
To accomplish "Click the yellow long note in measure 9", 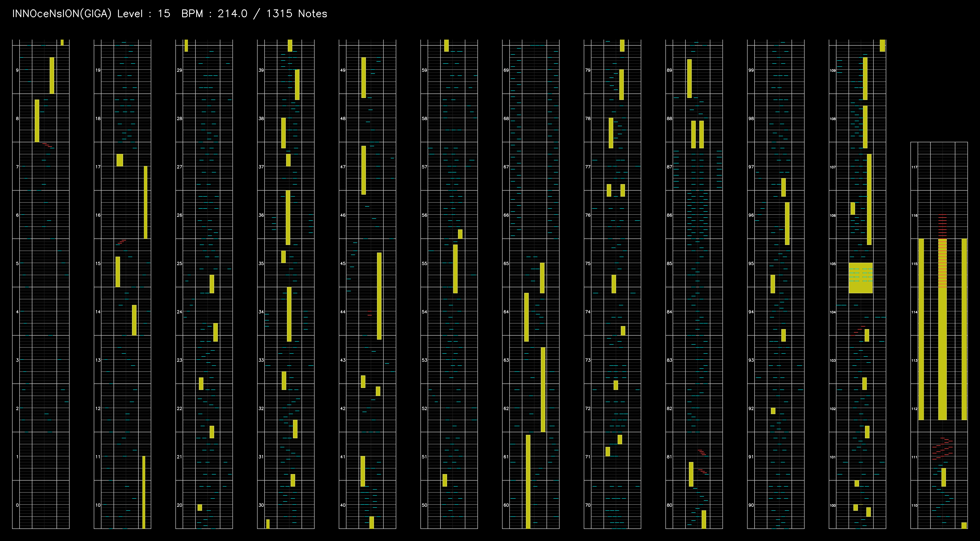I will click(x=52, y=75).
